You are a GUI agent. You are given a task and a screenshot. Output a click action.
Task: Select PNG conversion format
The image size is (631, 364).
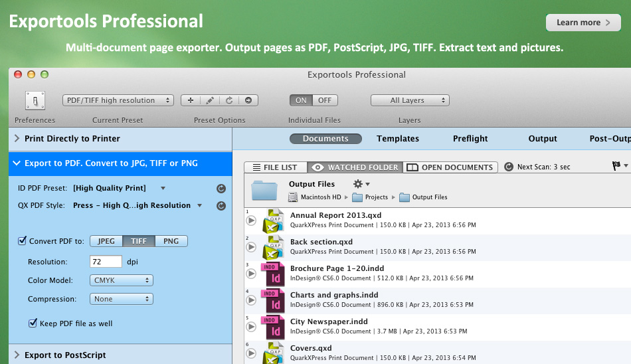[171, 241]
